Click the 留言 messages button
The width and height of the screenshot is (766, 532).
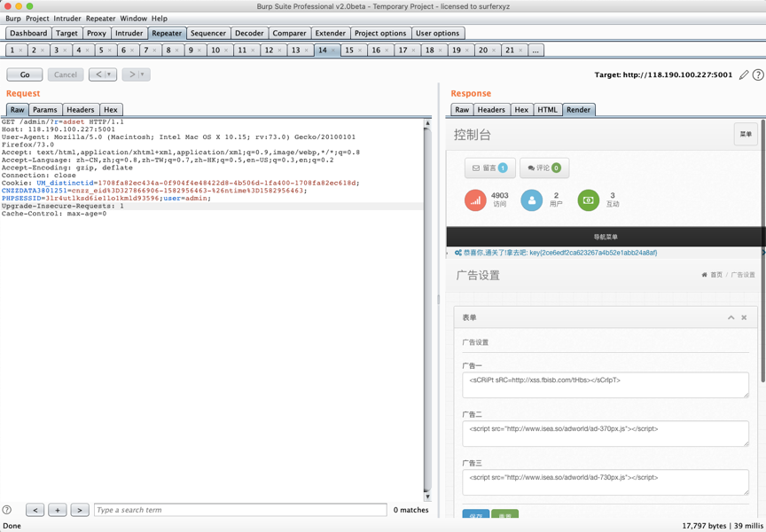coord(489,168)
